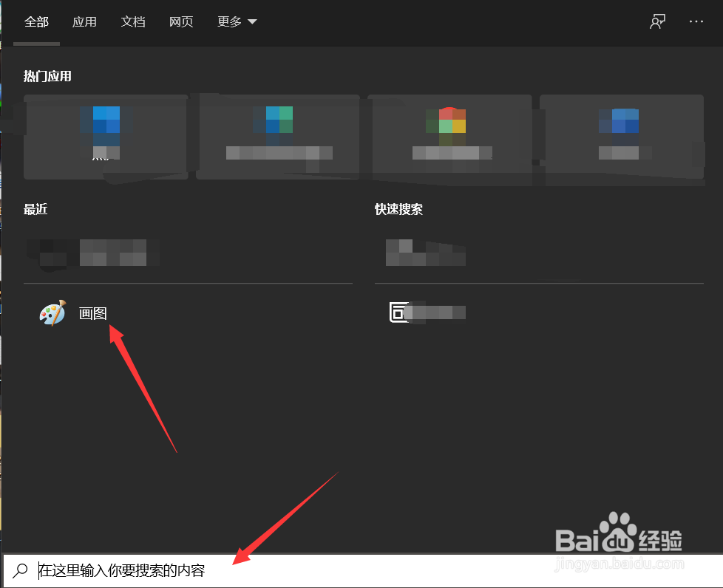Open the first blurred blue app tile

click(106, 137)
